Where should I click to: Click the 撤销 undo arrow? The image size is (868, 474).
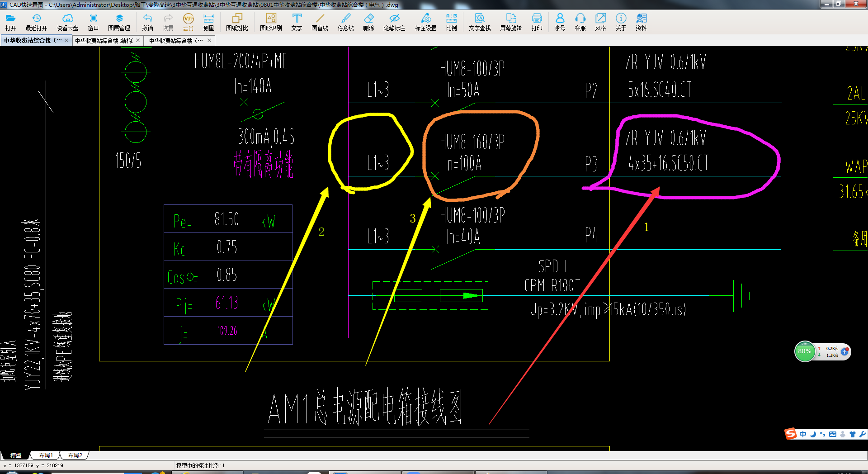(147, 22)
